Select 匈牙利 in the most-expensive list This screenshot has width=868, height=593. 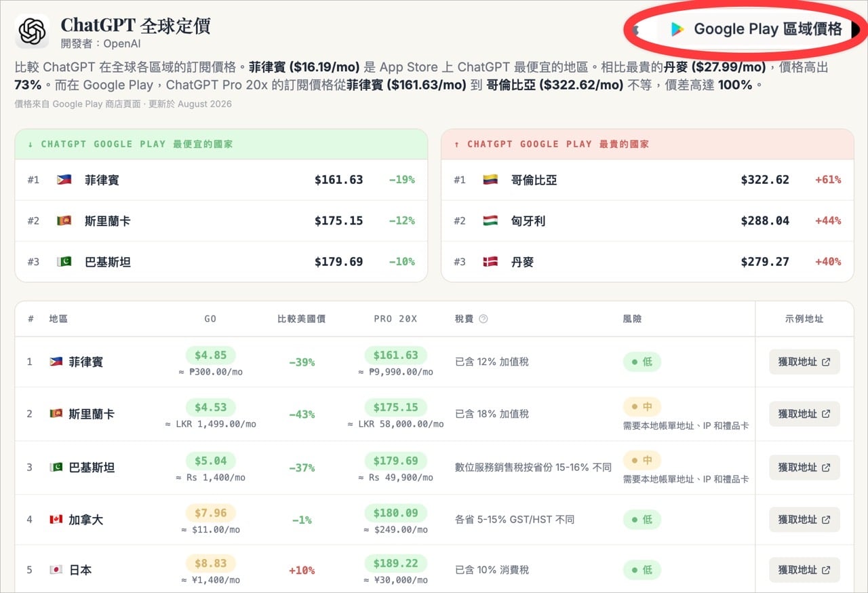point(528,221)
